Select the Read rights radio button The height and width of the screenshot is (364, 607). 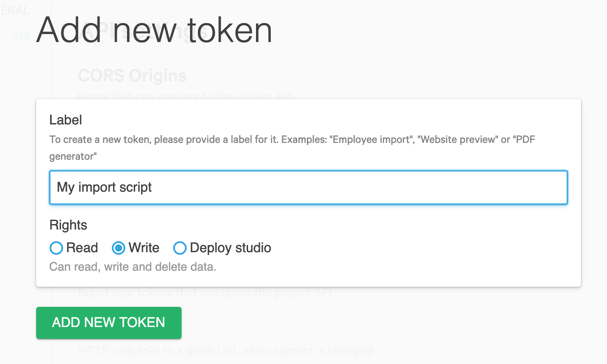coord(56,248)
